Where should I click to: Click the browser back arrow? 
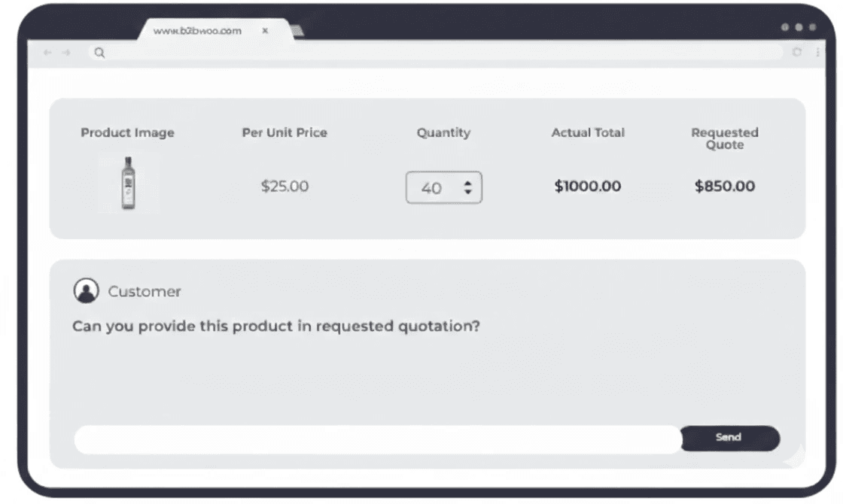click(x=47, y=53)
